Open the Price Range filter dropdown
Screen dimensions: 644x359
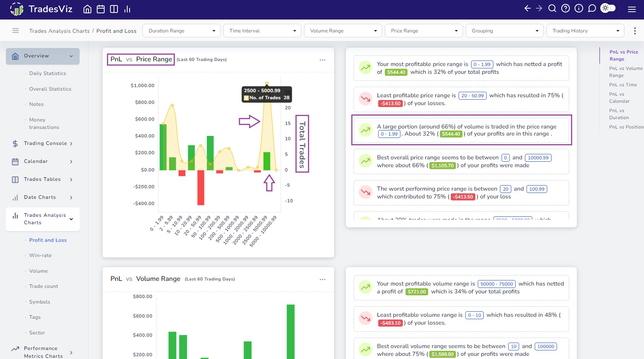(424, 31)
